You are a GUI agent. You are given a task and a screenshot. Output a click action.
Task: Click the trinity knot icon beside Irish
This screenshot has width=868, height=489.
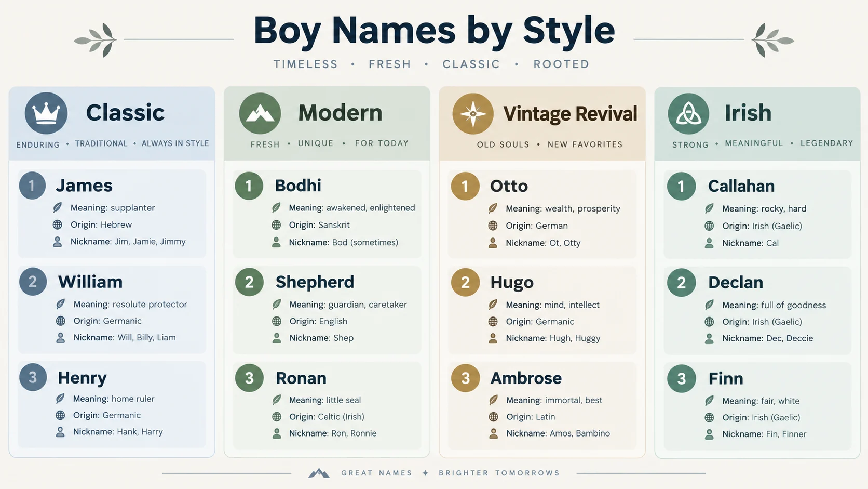(x=688, y=114)
